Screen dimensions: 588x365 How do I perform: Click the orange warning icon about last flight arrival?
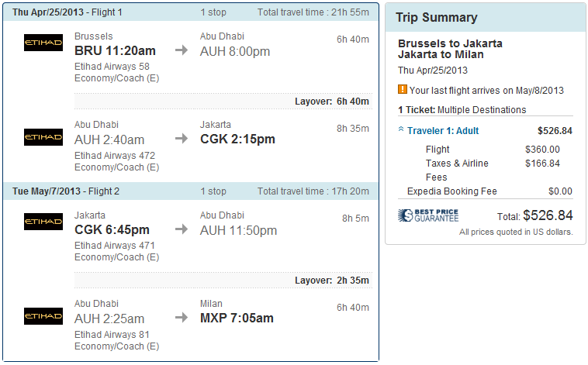click(x=403, y=89)
